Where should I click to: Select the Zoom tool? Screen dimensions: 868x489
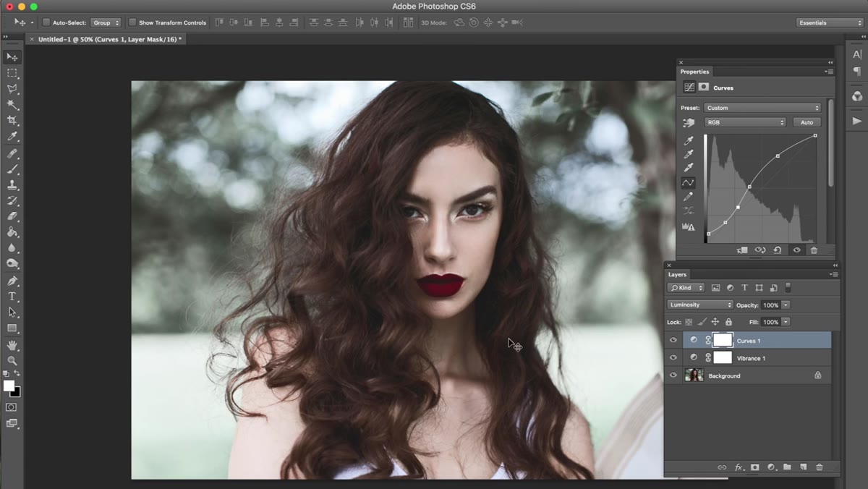pyautogui.click(x=12, y=360)
